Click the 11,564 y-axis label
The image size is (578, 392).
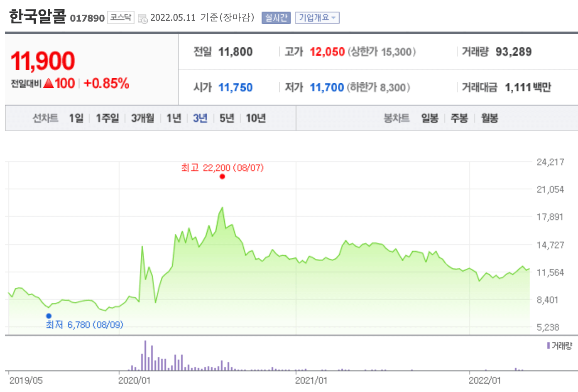pos(550,272)
